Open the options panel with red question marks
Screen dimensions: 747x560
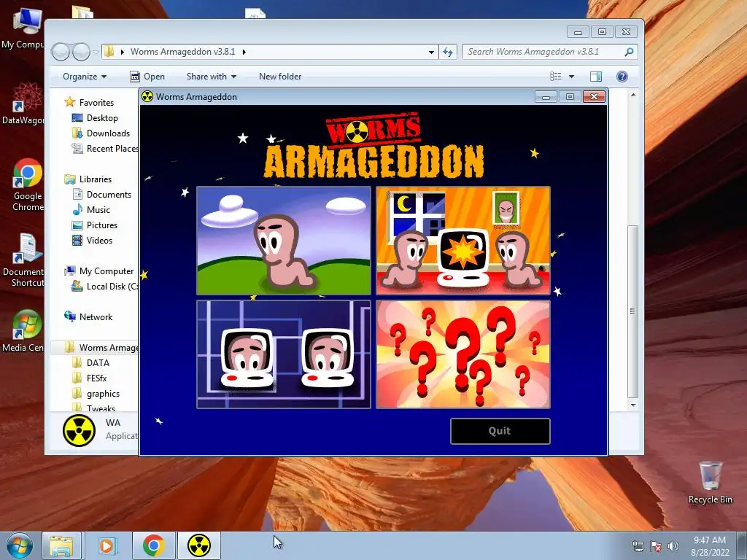[463, 354]
